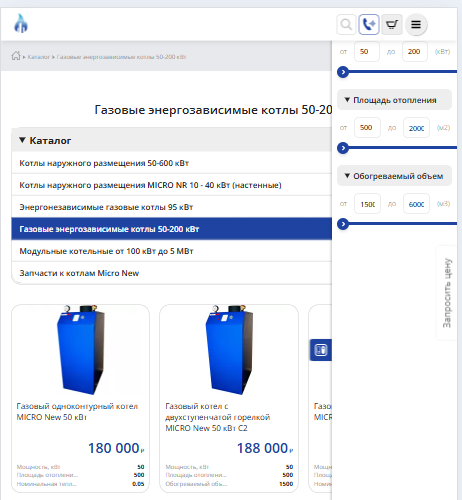The width and height of the screenshot is (462, 500).
Task: Select Запчасти к котлам Micro New
Action: tap(172, 273)
